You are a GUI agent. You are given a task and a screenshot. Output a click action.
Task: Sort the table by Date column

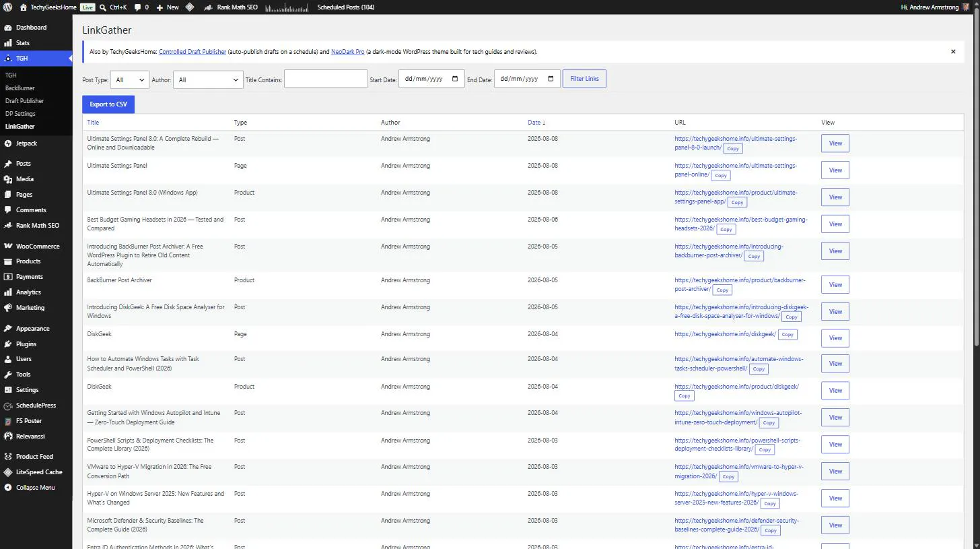point(536,123)
